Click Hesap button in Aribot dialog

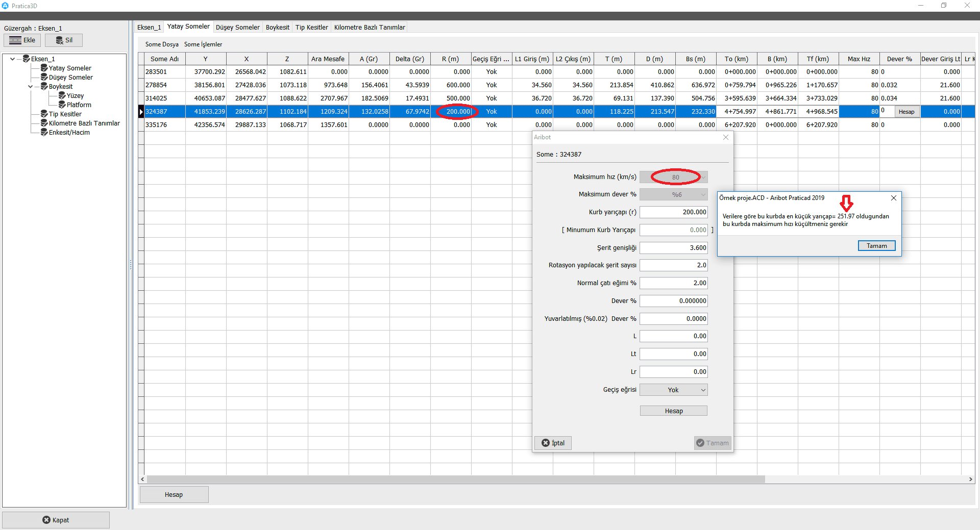(673, 411)
